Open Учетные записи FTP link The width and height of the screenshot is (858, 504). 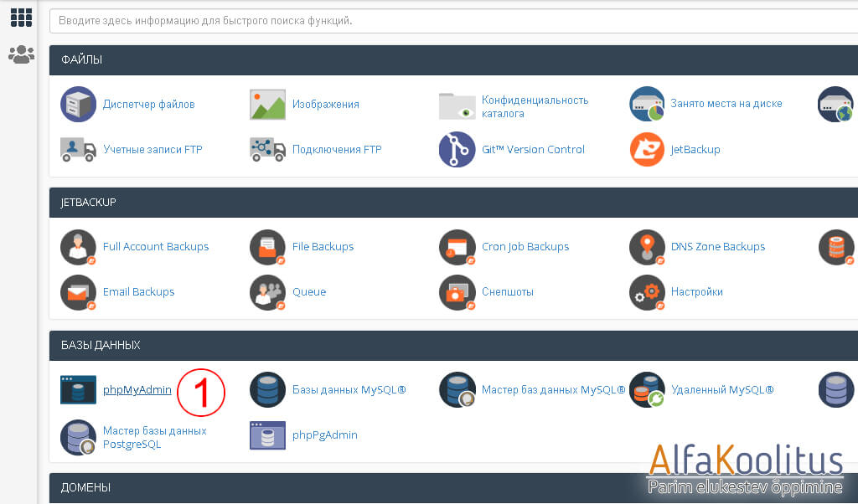pyautogui.click(x=152, y=150)
